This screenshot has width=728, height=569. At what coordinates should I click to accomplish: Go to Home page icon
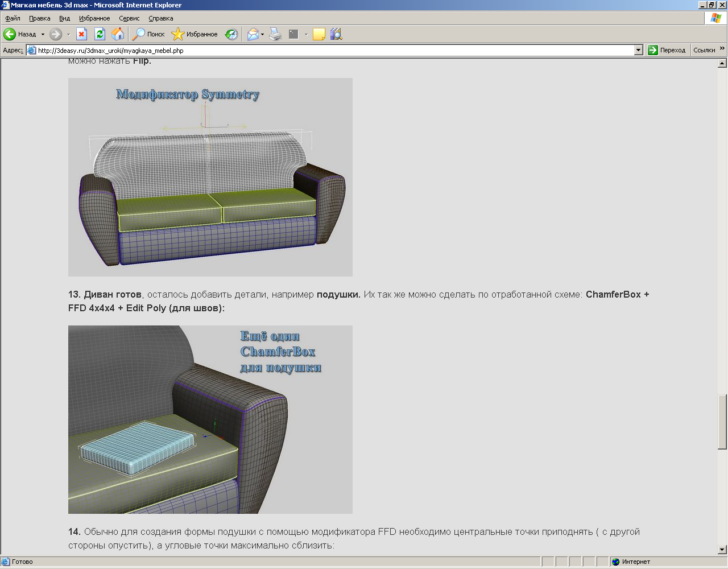pyautogui.click(x=118, y=34)
